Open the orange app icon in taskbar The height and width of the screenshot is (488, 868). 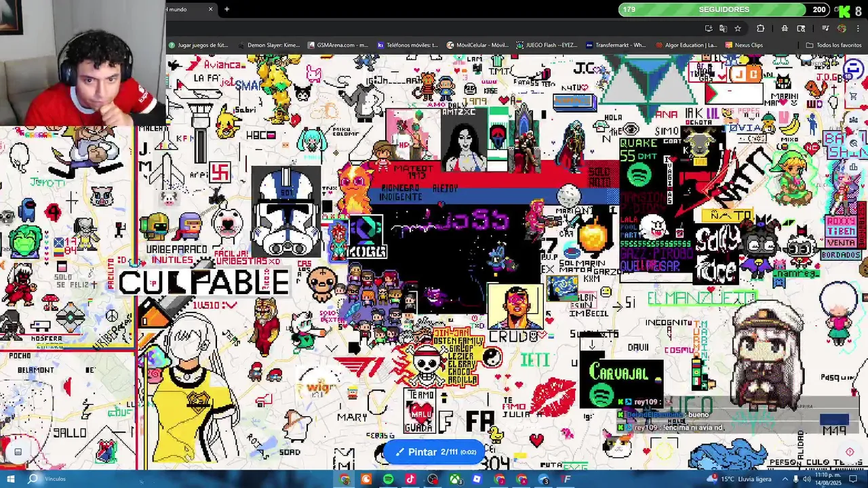(366, 480)
